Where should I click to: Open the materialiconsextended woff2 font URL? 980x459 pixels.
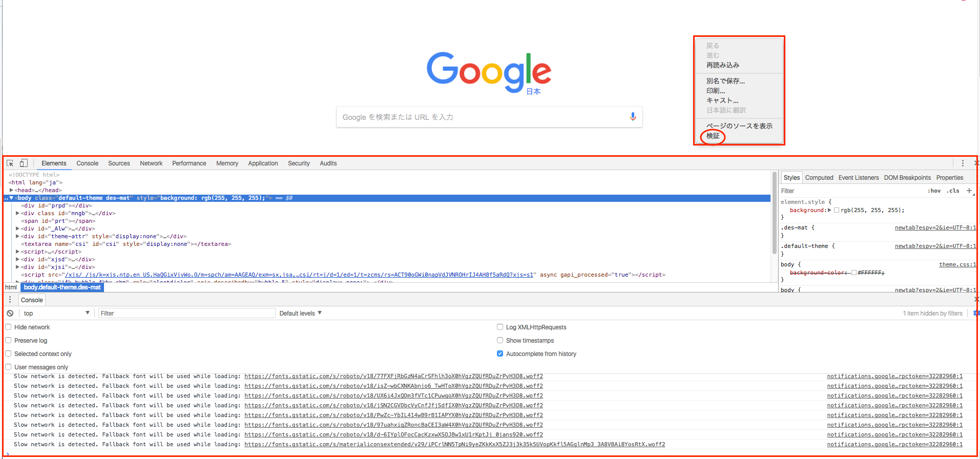coord(455,444)
